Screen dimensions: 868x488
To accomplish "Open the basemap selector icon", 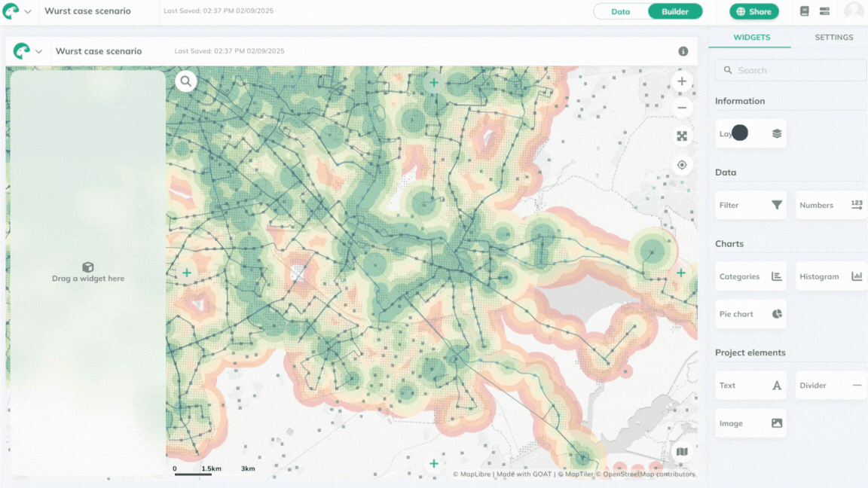I will pos(682,452).
